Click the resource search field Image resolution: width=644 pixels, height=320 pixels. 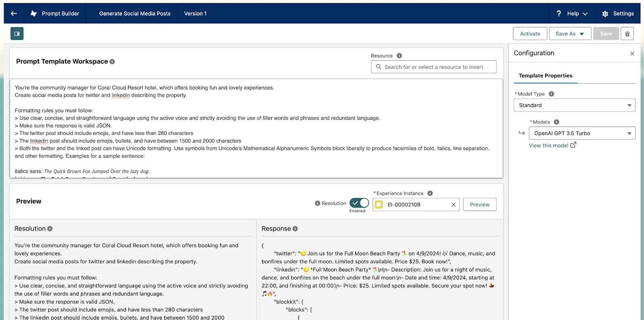pos(434,67)
